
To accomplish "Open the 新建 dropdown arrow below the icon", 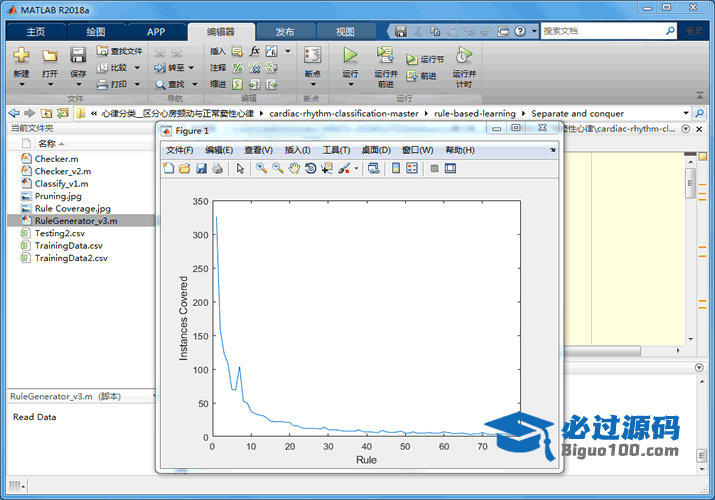I will (21, 85).
